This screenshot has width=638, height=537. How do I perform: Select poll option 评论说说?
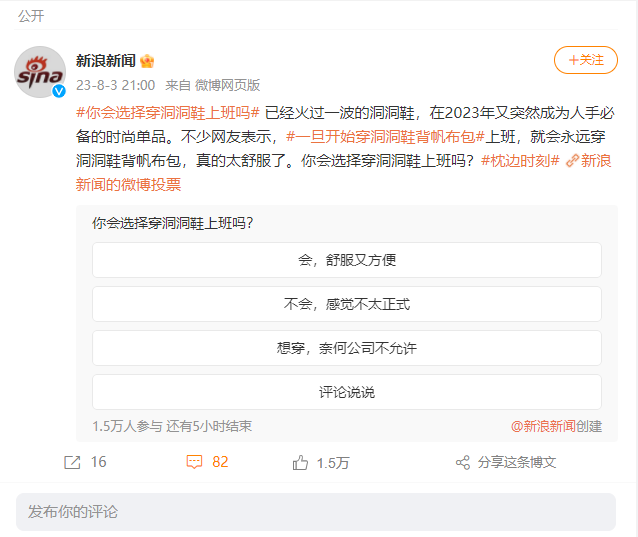[346, 392]
